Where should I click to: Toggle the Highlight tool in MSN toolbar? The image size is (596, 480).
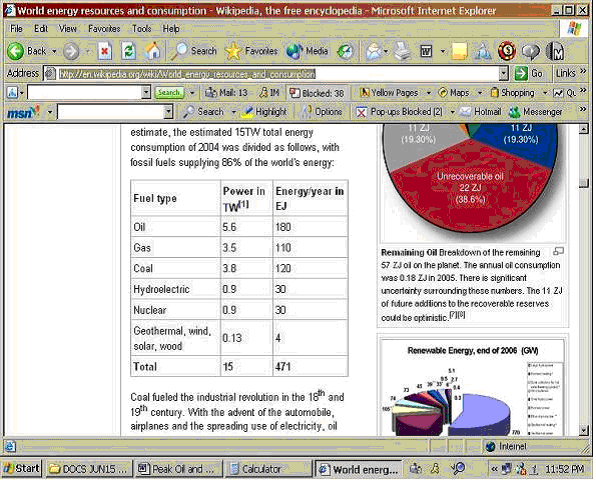point(265,112)
